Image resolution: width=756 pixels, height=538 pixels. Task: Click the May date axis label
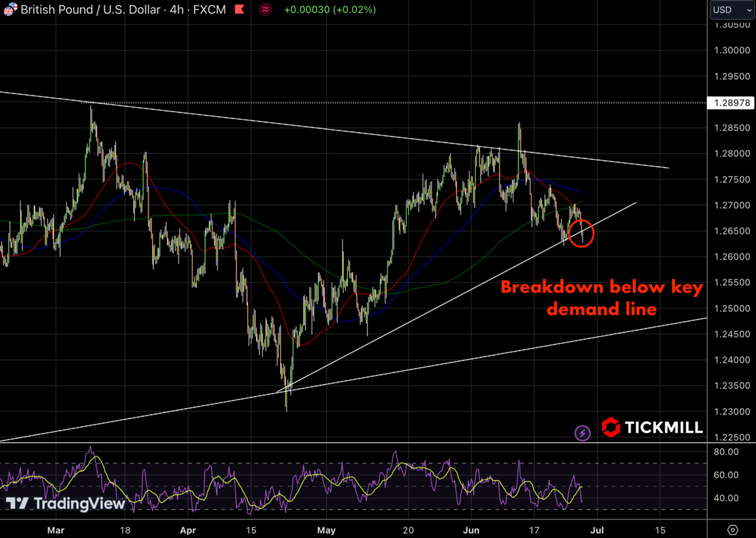click(x=326, y=530)
